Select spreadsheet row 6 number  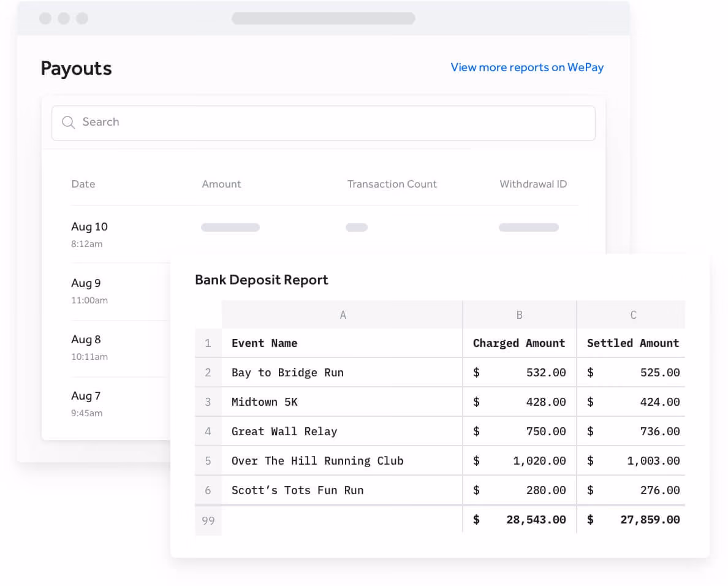click(x=208, y=490)
